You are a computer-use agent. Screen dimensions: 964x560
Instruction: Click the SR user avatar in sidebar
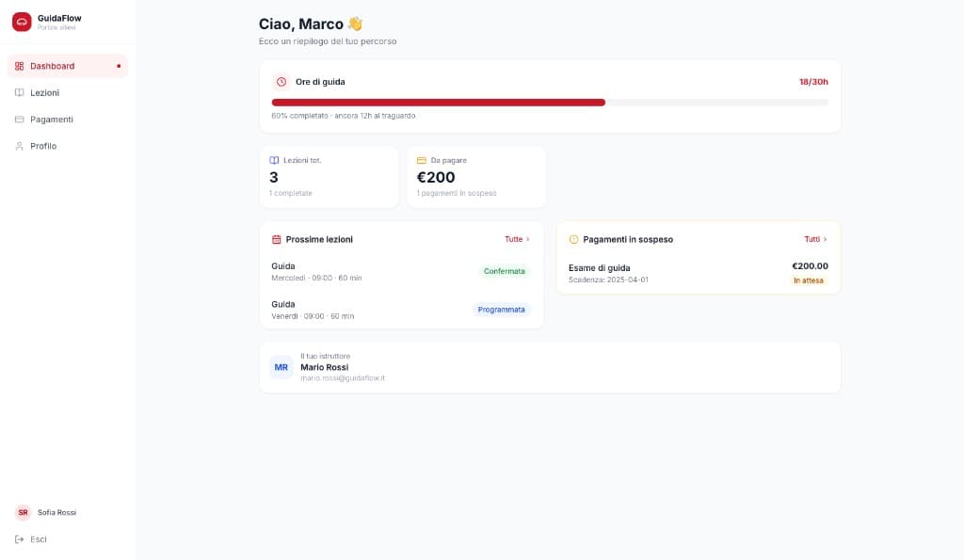coord(23,513)
